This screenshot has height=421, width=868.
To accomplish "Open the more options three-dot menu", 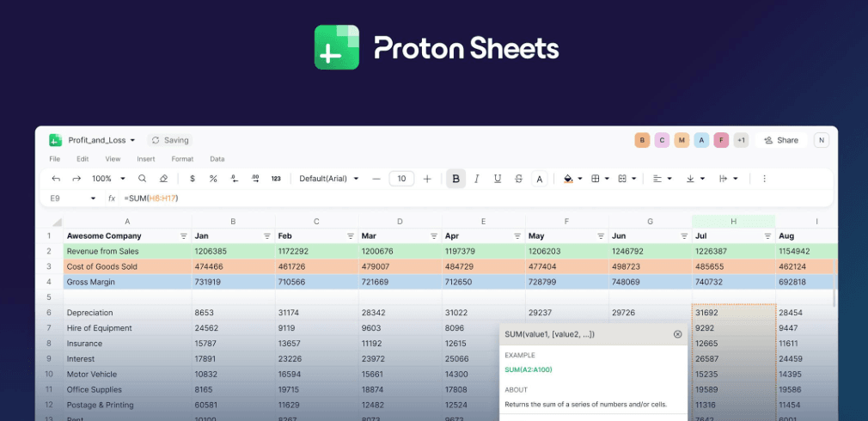I will tap(765, 179).
